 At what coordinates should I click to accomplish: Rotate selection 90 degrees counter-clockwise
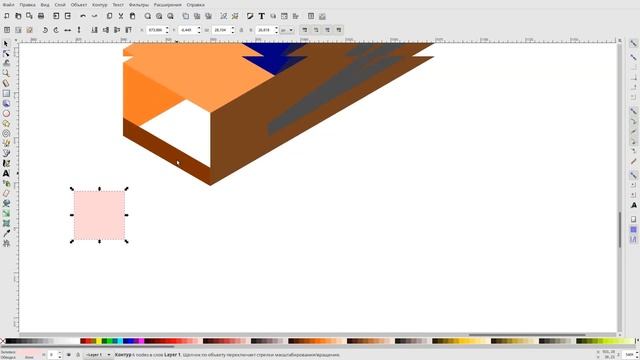click(45, 30)
